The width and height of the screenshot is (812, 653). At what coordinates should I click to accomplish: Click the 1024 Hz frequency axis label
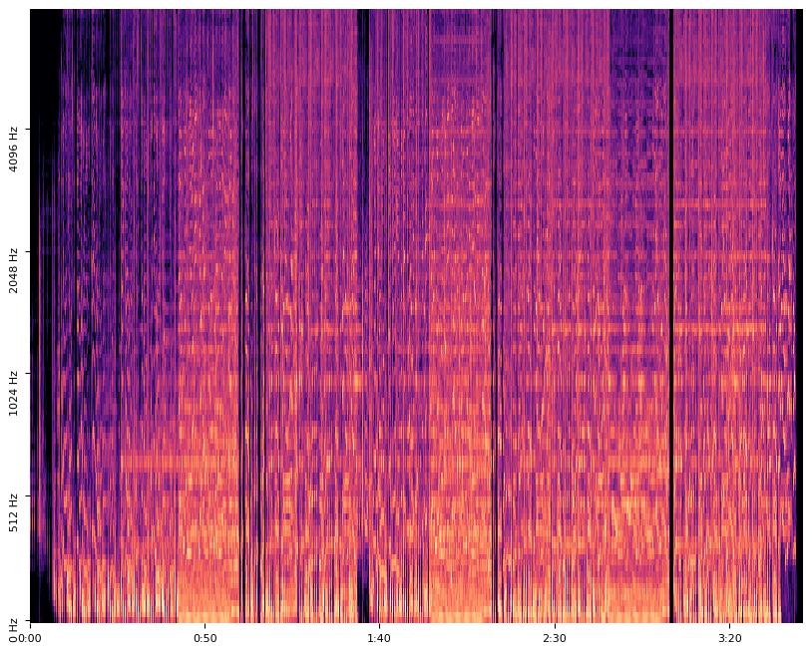pyautogui.click(x=13, y=393)
